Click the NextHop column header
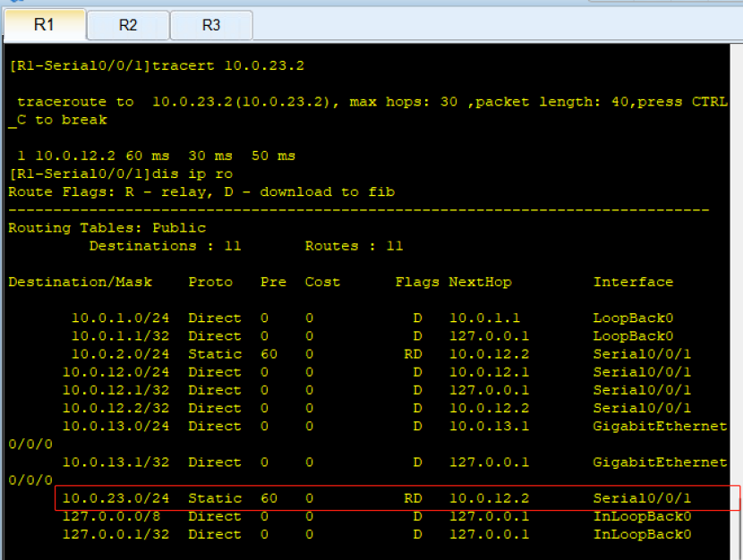743x560 pixels. click(480, 282)
